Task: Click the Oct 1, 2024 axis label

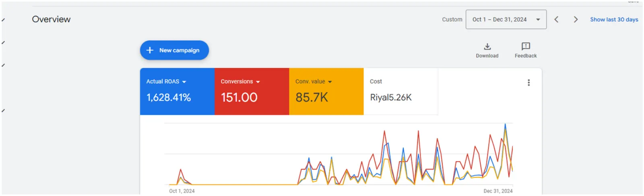Action: pos(182,191)
